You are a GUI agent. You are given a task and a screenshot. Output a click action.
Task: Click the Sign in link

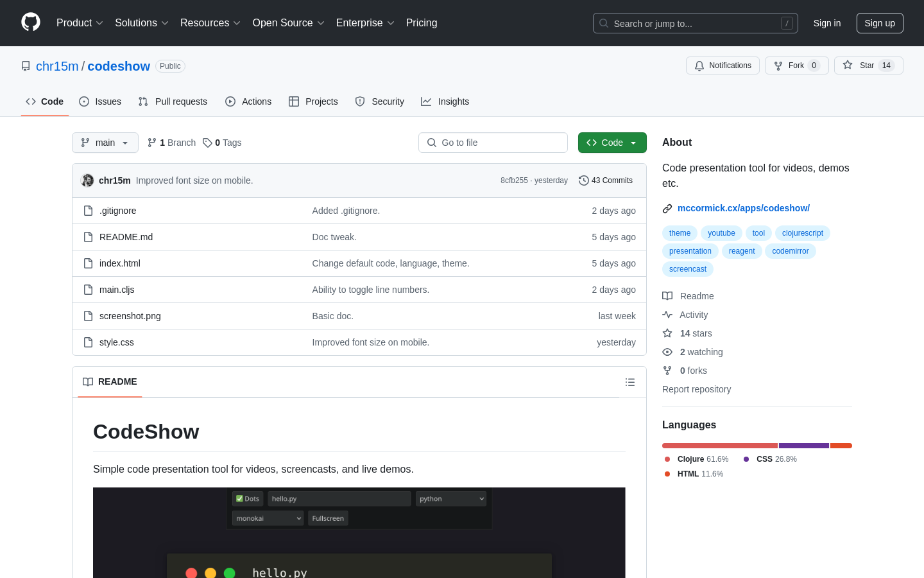point(827,23)
